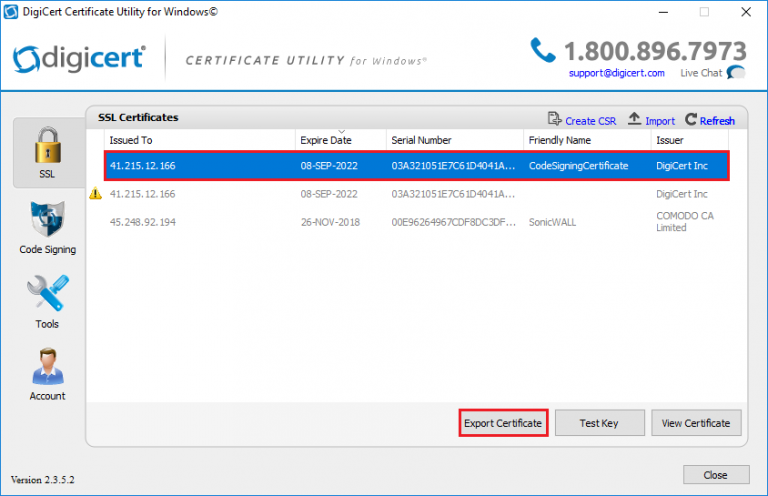Click the Create CSR document icon
This screenshot has height=496, width=768.
554,119
